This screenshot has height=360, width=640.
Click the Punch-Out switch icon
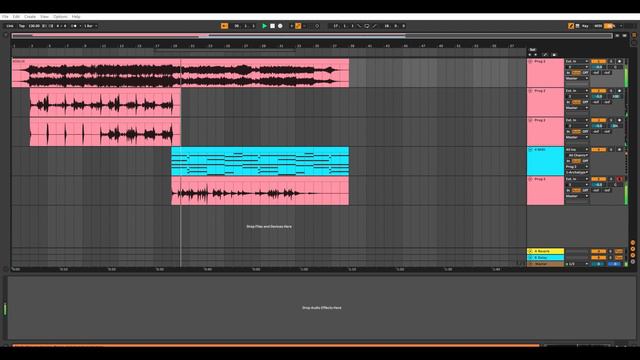(374, 26)
